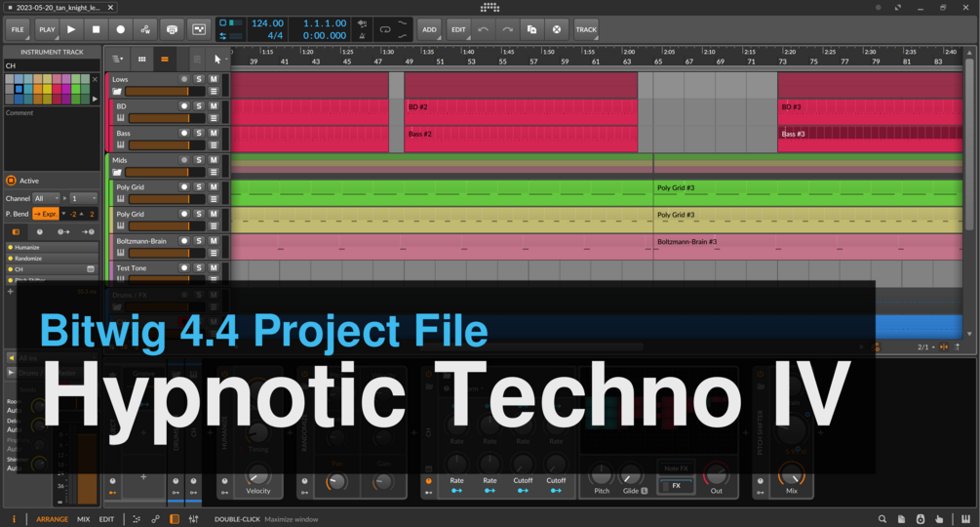
Task: Select the Bass #3 clip
Action: coord(870,139)
